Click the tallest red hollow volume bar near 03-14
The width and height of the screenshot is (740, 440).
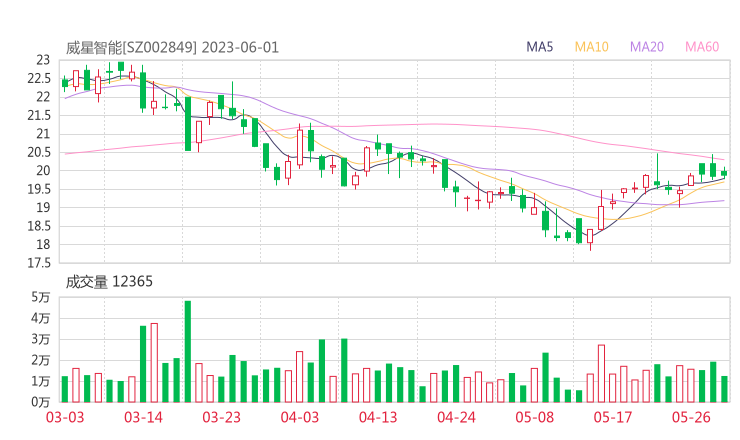click(154, 363)
